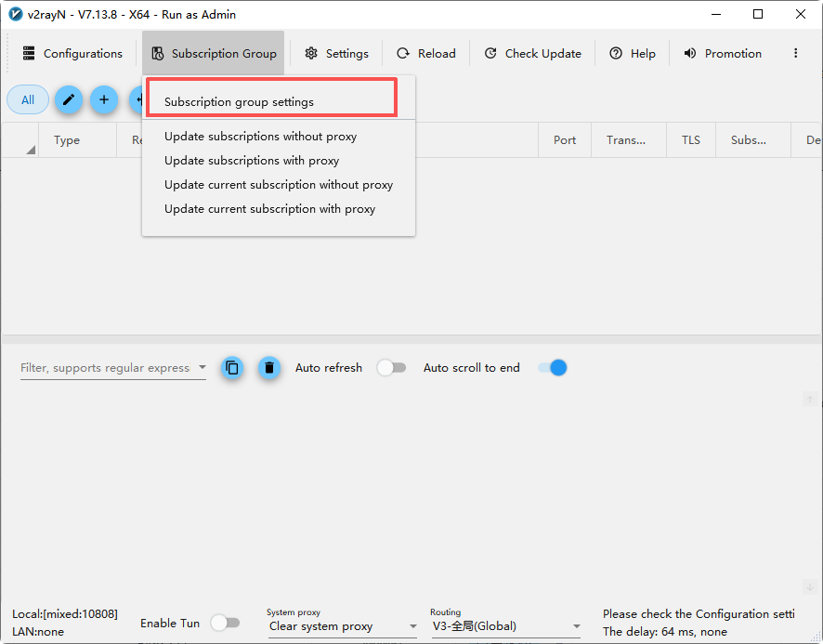823x644 pixels.
Task: Choose Update subscriptions with proxy
Action: 279,161
